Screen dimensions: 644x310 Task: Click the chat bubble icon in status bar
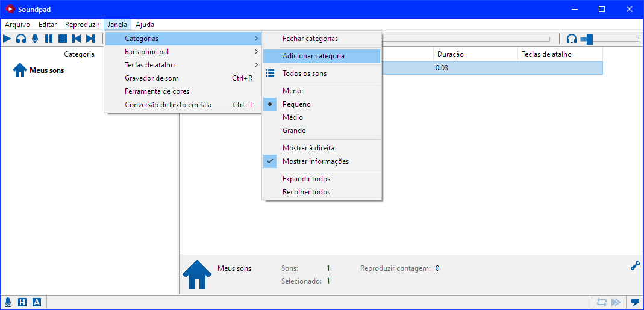pyautogui.click(x=635, y=302)
